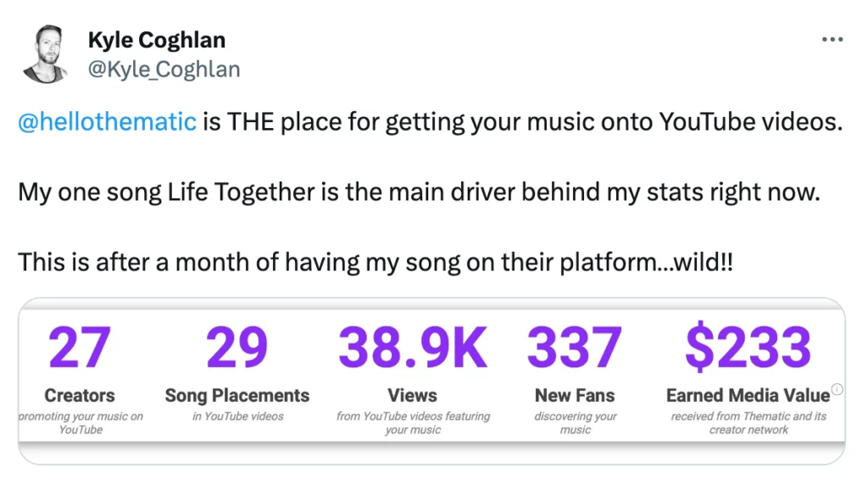The width and height of the screenshot is (868, 480).
Task: Click the 29 Song Placements number
Action: [x=236, y=348]
